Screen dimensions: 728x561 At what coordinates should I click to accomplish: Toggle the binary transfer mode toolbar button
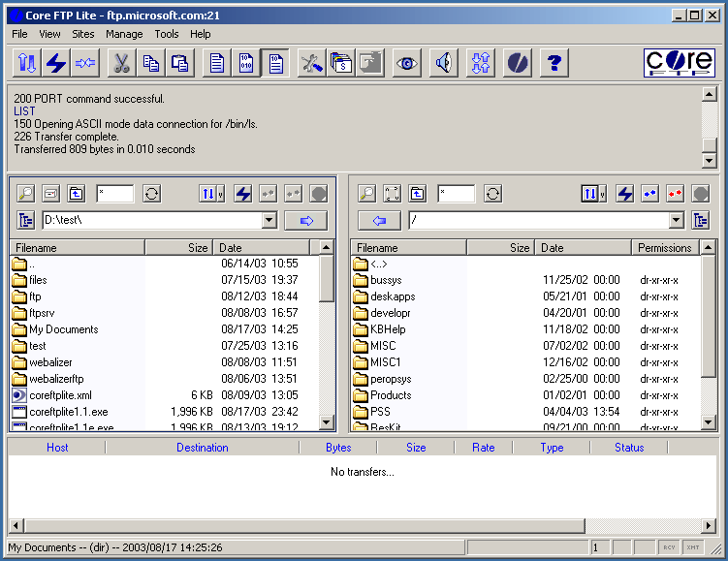246,64
